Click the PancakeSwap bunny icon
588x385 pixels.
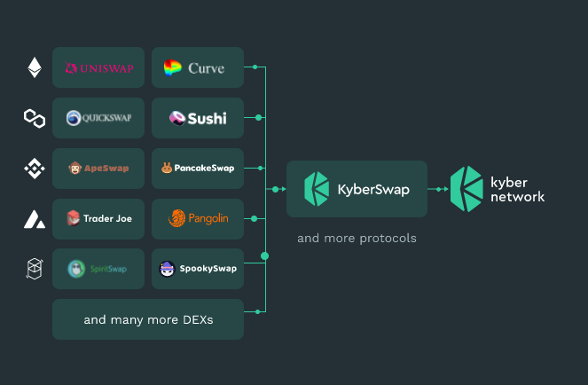[167, 168]
